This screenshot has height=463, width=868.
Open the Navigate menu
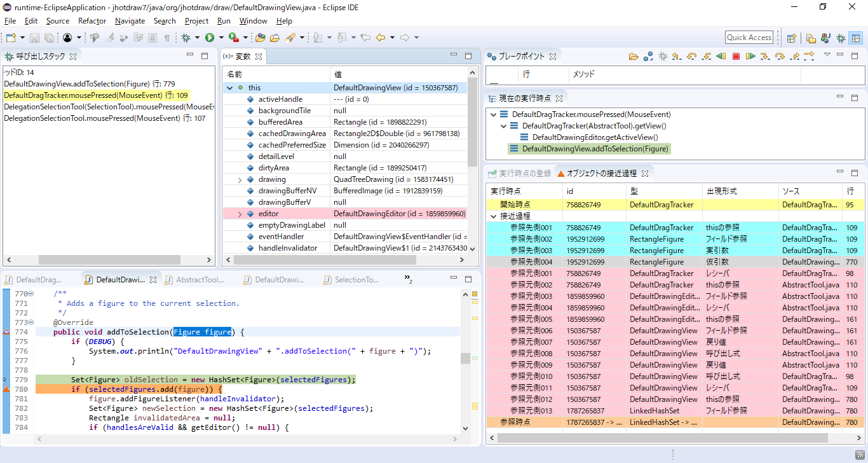130,21
